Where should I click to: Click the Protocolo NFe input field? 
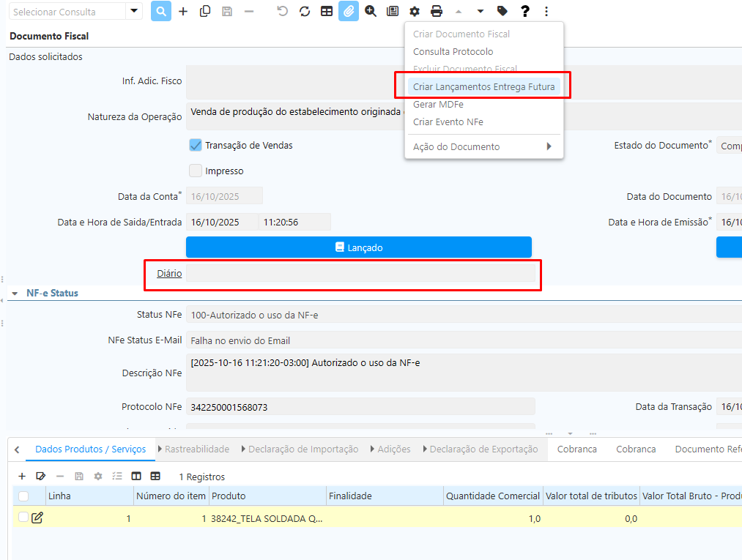360,407
